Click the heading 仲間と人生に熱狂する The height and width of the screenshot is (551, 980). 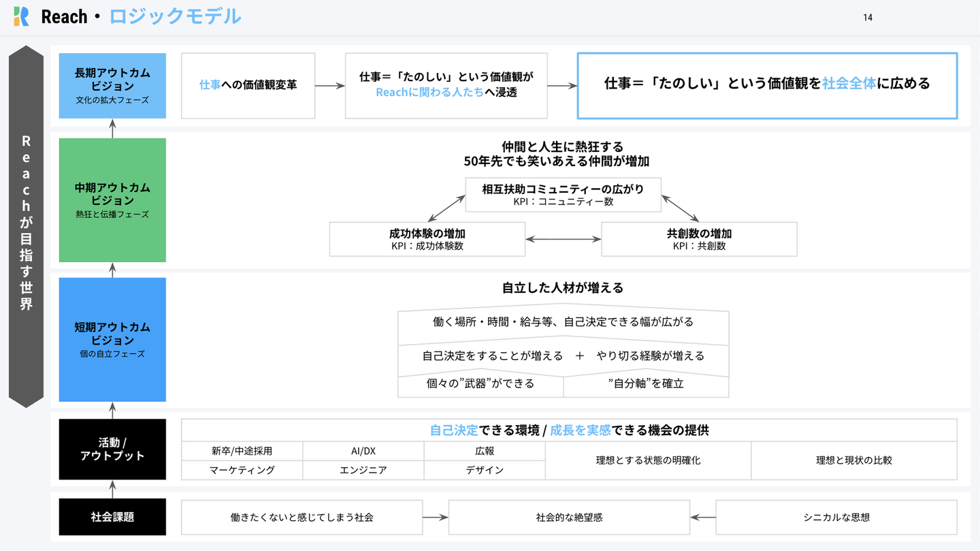tap(563, 146)
